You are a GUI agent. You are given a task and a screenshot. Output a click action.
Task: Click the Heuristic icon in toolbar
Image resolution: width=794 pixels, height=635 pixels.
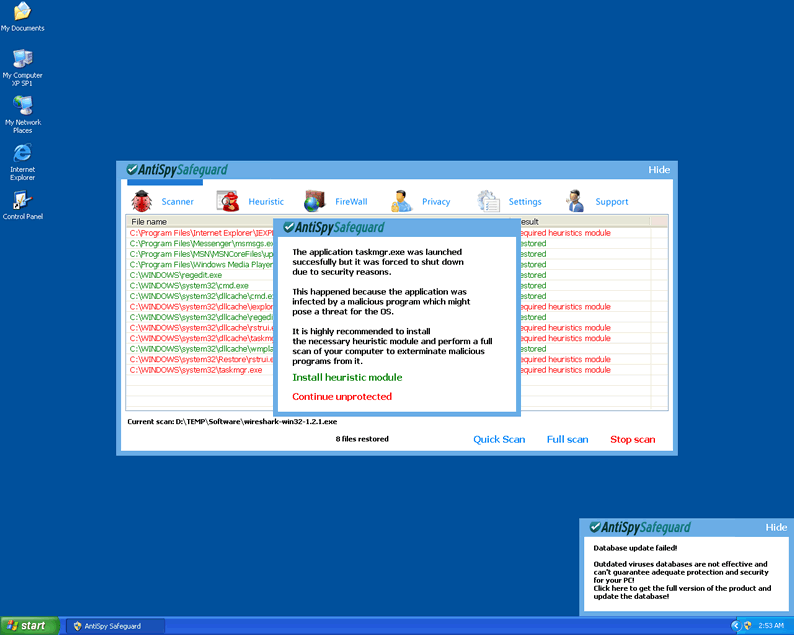(x=229, y=201)
